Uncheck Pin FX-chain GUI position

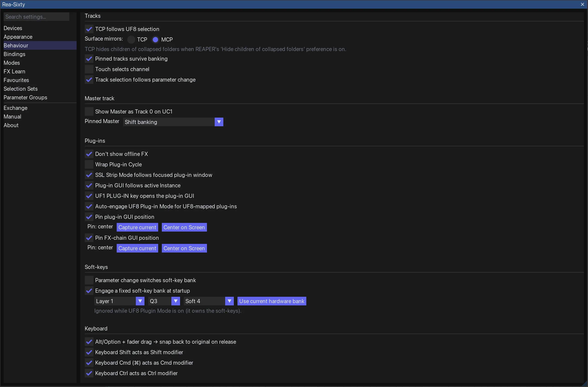point(89,238)
